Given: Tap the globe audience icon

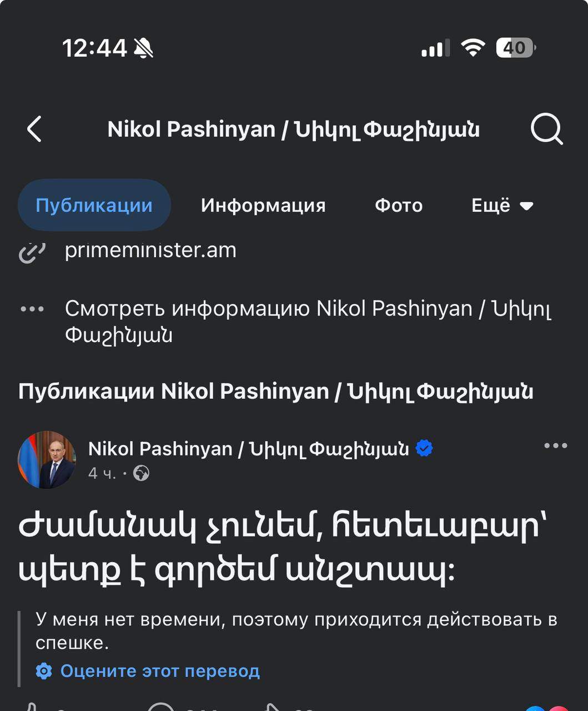Looking at the screenshot, I should click(x=141, y=473).
